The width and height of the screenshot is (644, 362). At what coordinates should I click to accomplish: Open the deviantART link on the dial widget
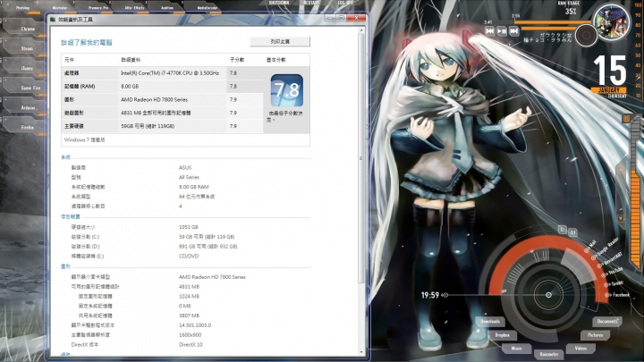pyautogui.click(x=610, y=260)
